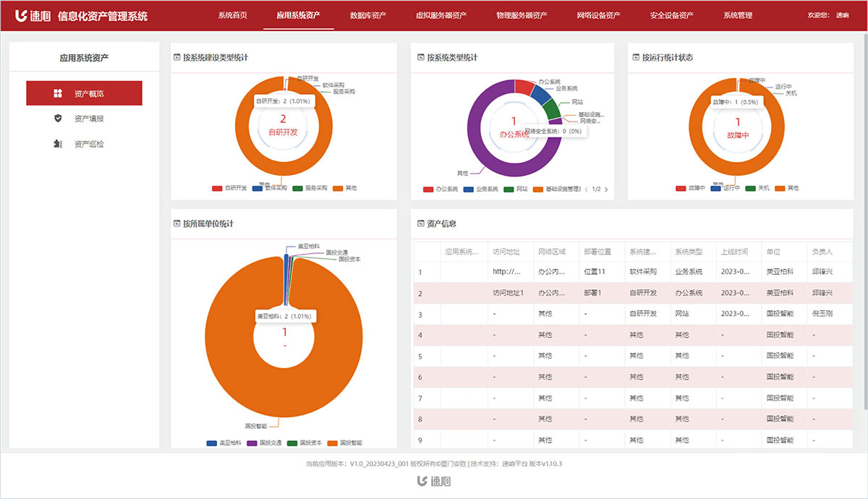Click icon beside 按系统建设类型统计 title

tap(176, 57)
